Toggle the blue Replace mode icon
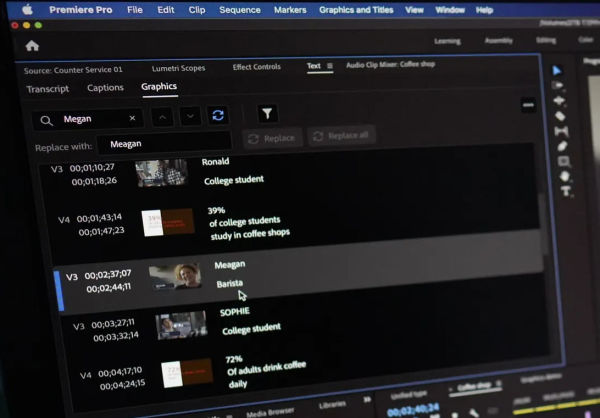 (218, 115)
